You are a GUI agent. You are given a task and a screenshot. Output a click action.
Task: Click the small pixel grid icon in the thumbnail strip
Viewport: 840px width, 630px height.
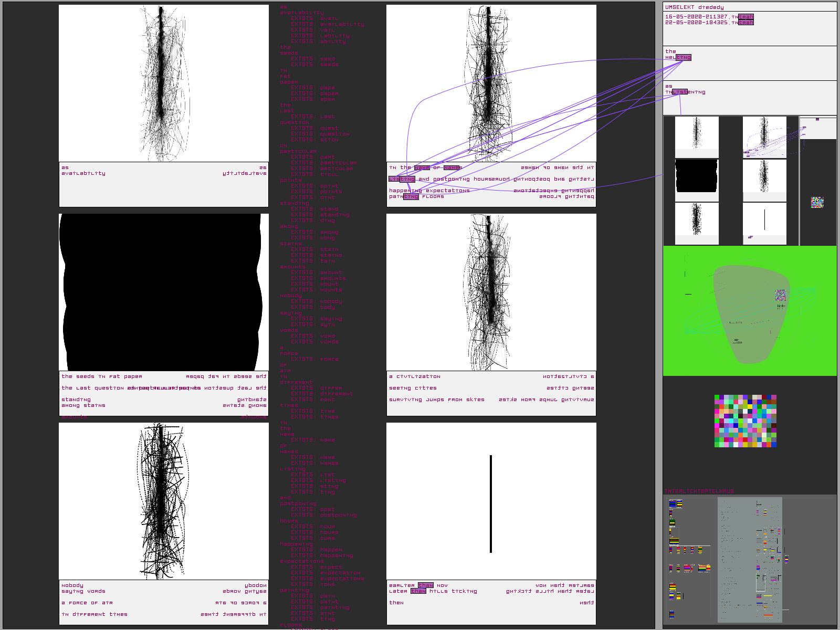(817, 202)
